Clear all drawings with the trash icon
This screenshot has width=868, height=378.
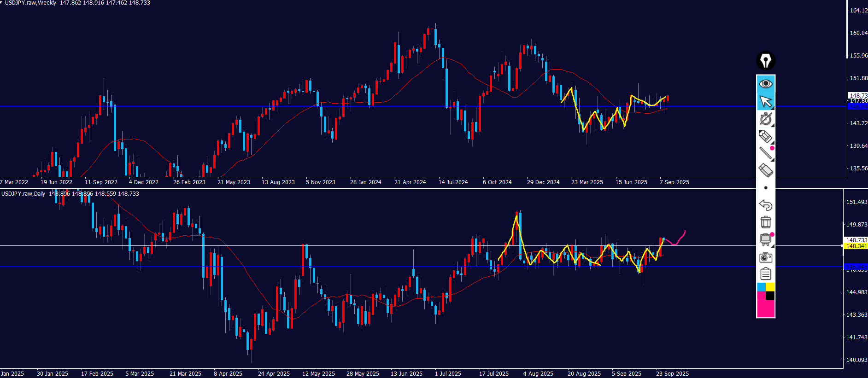765,222
